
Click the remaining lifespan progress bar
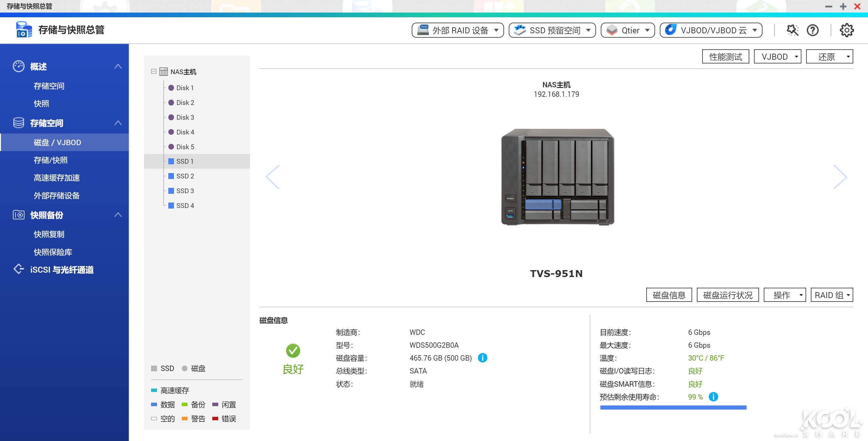[x=674, y=407]
